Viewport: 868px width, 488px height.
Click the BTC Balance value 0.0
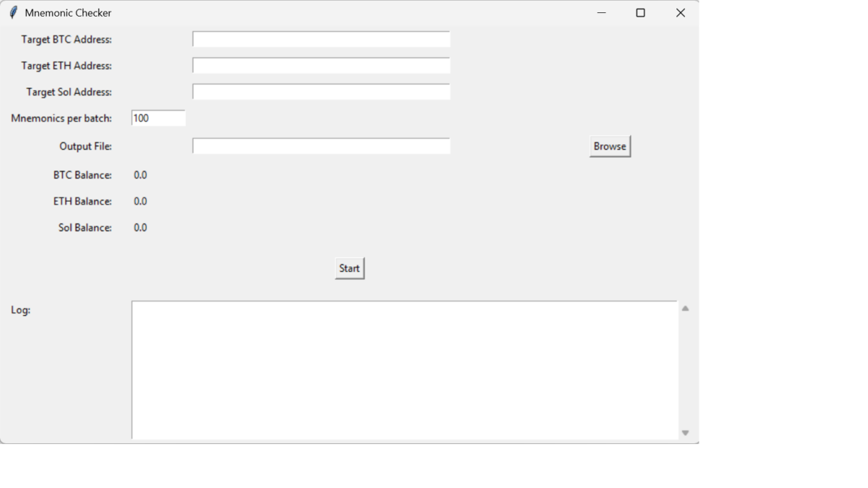(x=140, y=175)
